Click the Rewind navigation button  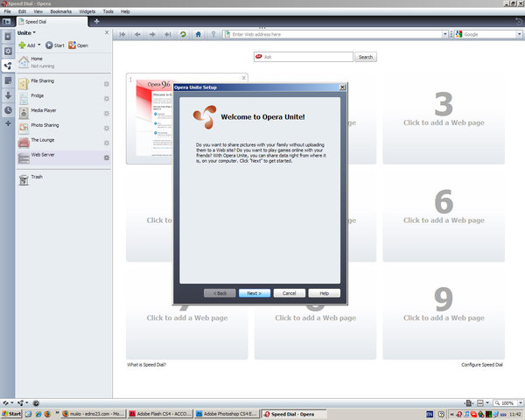(122, 34)
